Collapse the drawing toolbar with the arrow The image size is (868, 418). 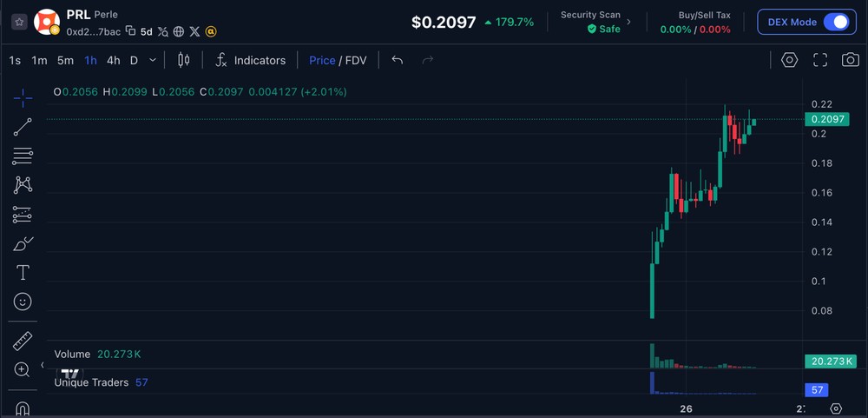[x=42, y=365]
